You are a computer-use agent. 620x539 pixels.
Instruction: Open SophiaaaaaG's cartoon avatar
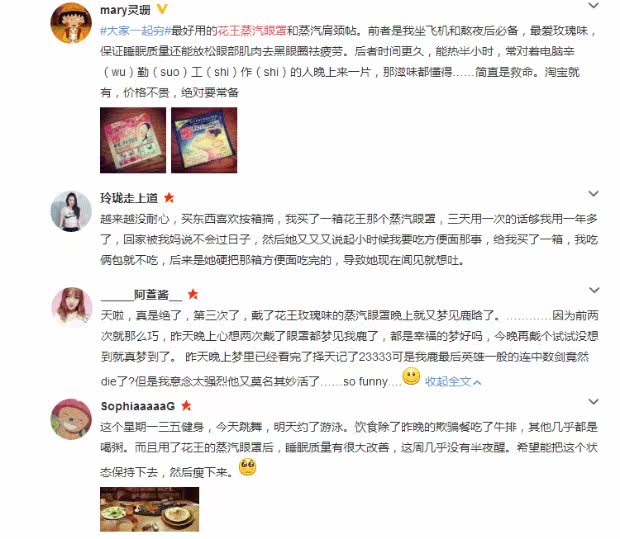[71, 419]
